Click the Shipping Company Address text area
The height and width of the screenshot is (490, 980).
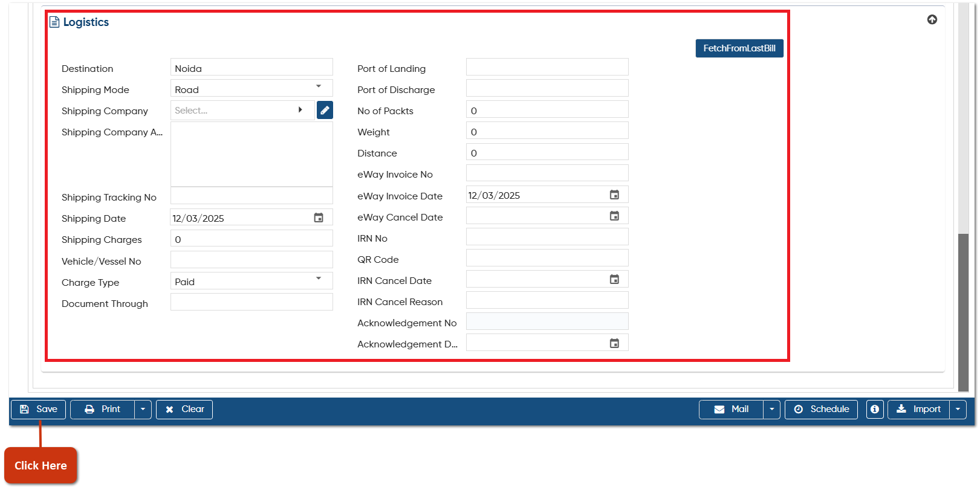click(x=251, y=154)
